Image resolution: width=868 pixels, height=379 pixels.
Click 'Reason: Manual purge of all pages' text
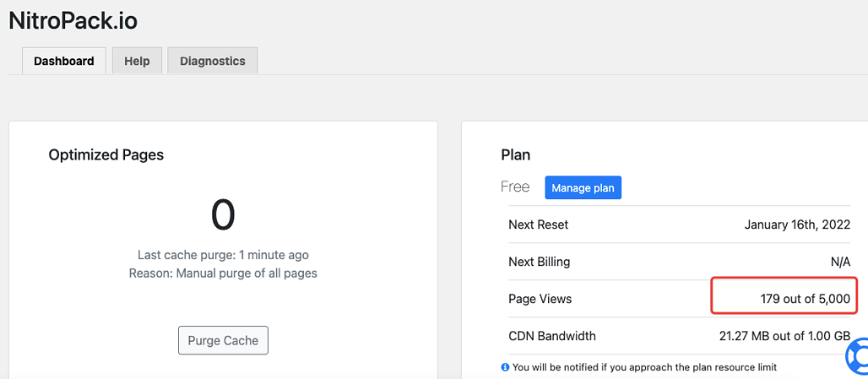click(x=223, y=273)
